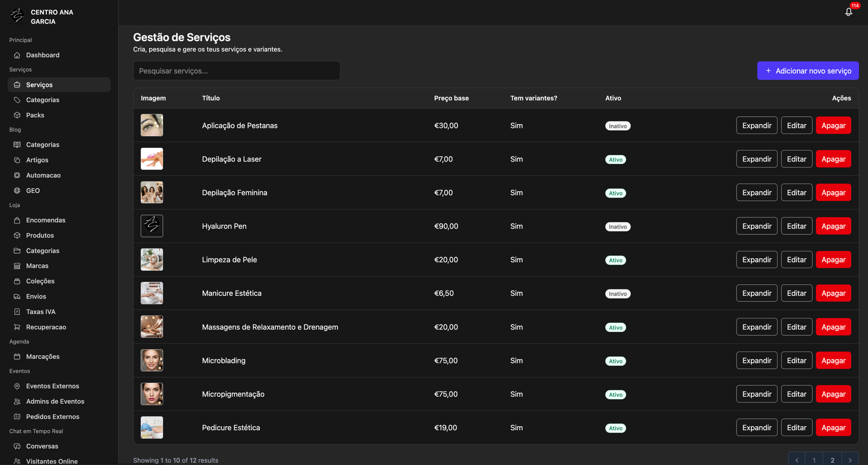Viewport: 868px width, 465px height.
Task: Click Adicionar novo serviço button
Action: 808,71
